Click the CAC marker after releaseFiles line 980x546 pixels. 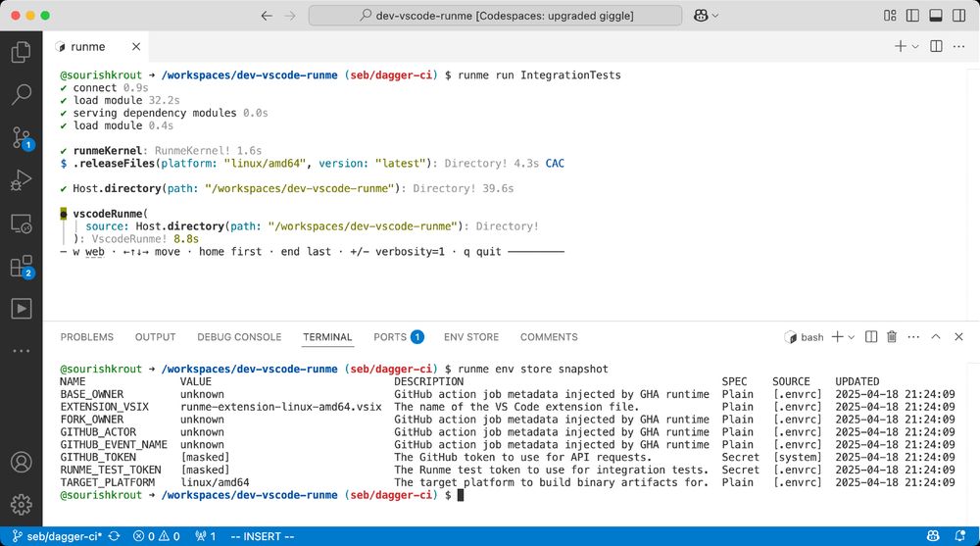pos(555,164)
